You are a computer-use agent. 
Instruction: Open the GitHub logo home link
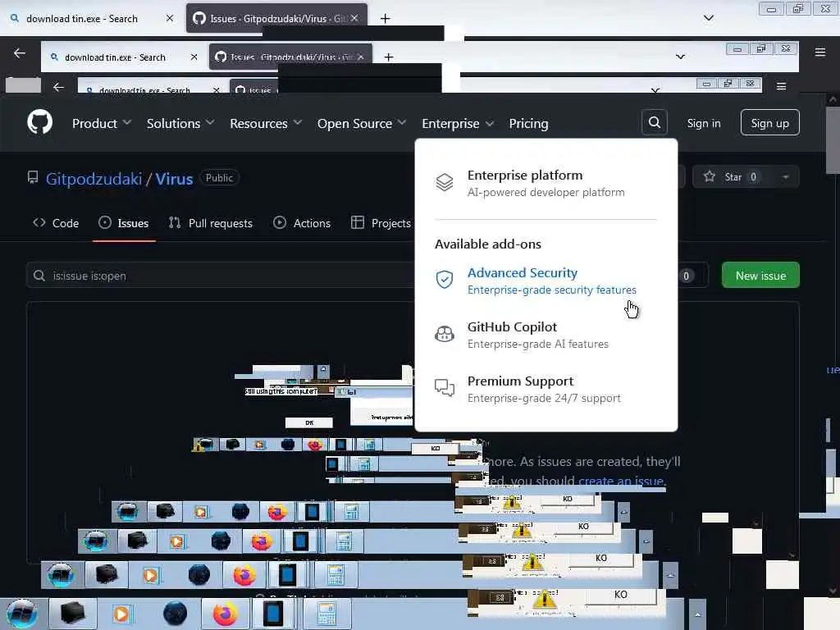39,122
